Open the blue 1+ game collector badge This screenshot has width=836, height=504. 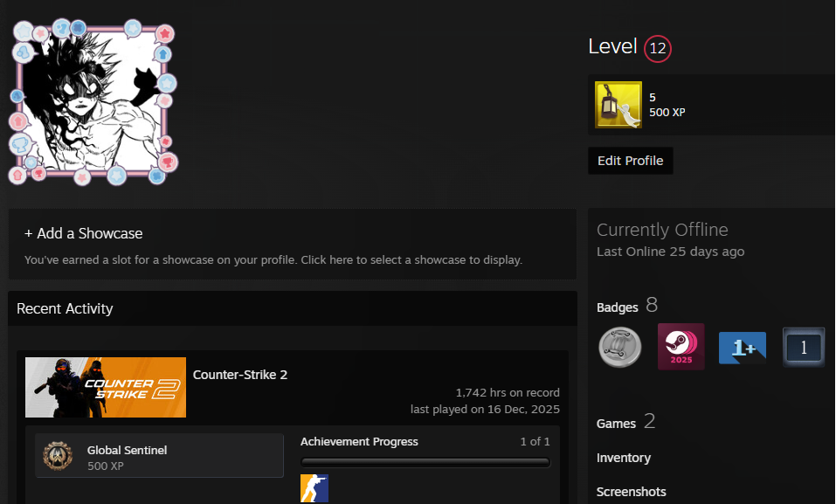(x=743, y=348)
